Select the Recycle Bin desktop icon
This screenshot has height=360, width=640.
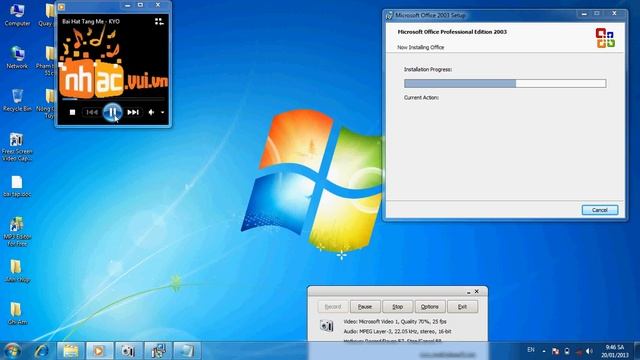(17, 100)
